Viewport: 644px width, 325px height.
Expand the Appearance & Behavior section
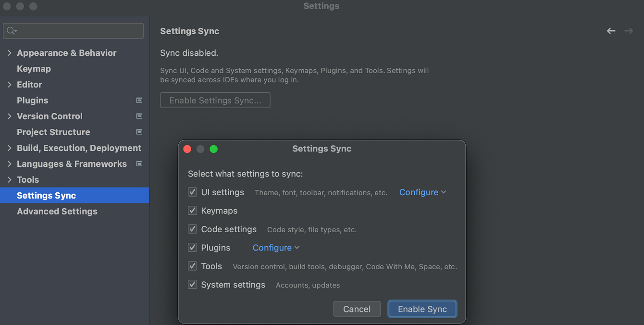pyautogui.click(x=10, y=53)
